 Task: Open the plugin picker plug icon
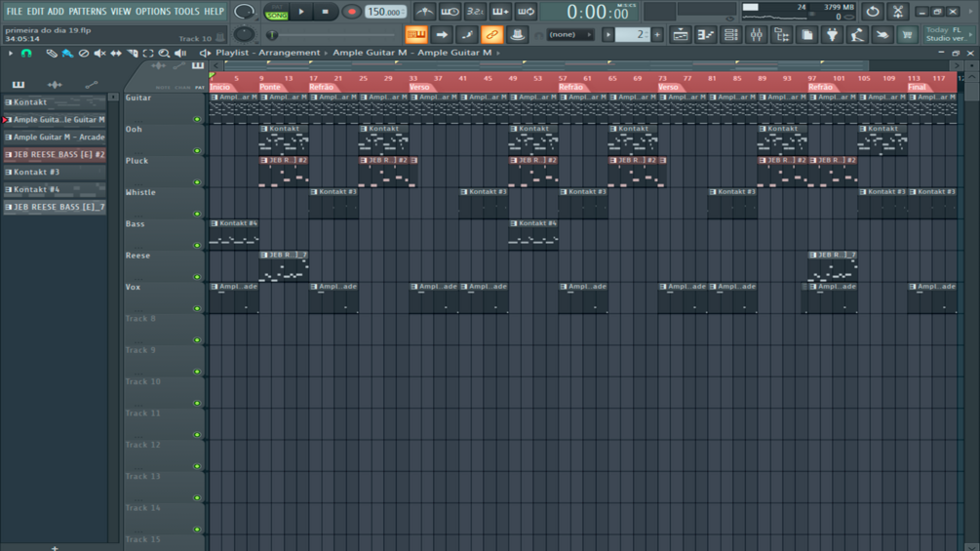click(832, 35)
